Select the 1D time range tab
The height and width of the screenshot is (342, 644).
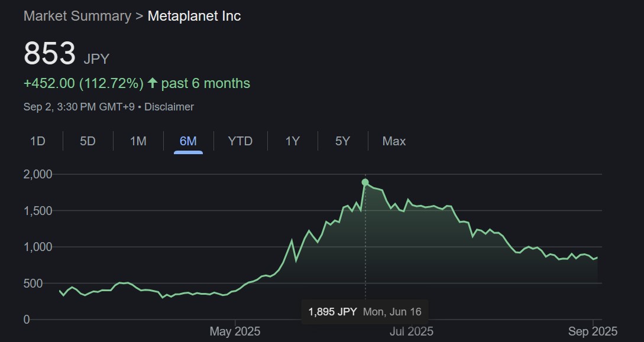(38, 141)
